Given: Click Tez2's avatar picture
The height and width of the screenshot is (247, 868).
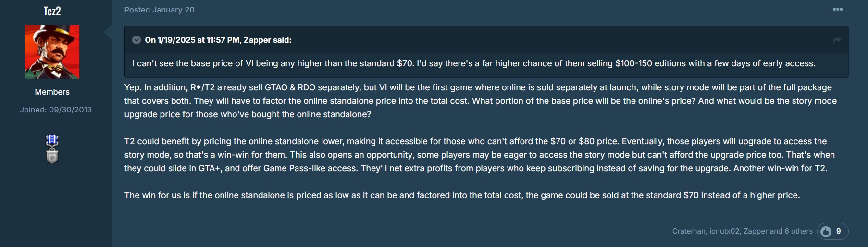Looking at the screenshot, I should click(x=52, y=52).
